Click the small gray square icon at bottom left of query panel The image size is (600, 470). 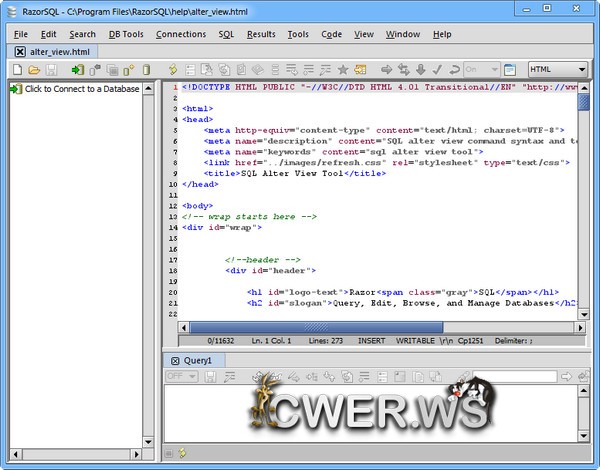pos(168,454)
